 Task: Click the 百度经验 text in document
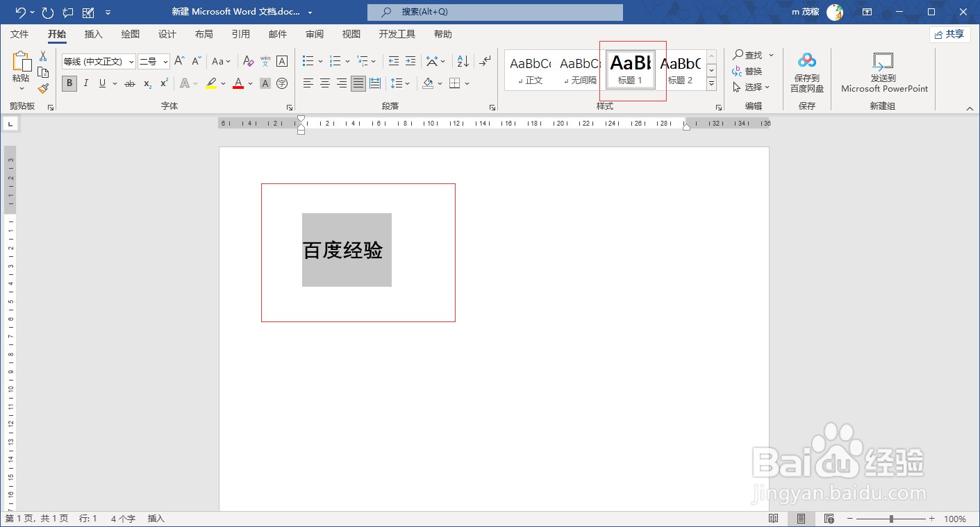tap(343, 250)
